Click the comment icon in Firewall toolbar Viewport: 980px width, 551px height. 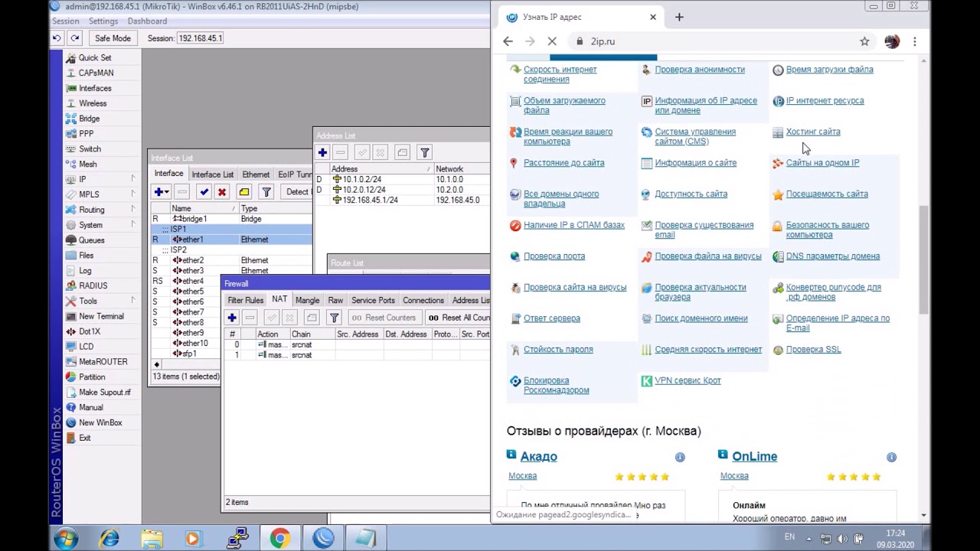pyautogui.click(x=312, y=318)
